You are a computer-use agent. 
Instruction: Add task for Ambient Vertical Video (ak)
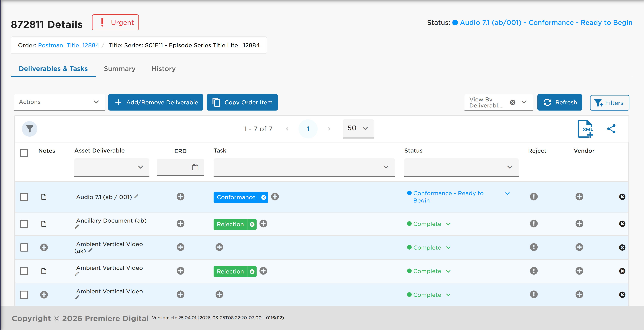click(220, 247)
